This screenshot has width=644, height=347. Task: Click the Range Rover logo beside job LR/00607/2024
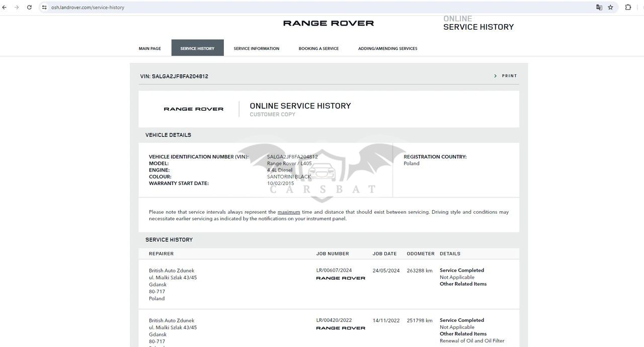[341, 278]
